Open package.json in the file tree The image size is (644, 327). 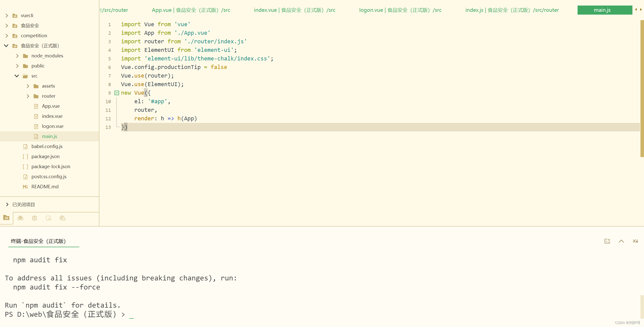click(45, 157)
